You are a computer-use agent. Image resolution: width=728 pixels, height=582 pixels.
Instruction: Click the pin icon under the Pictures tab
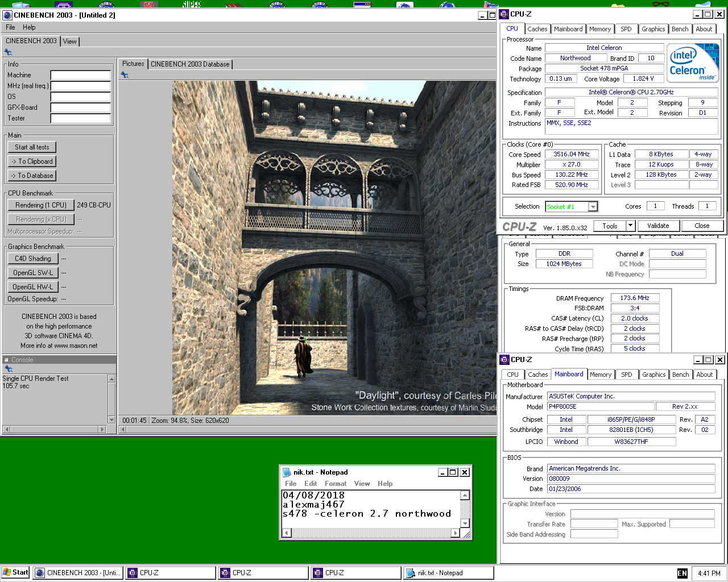point(125,75)
